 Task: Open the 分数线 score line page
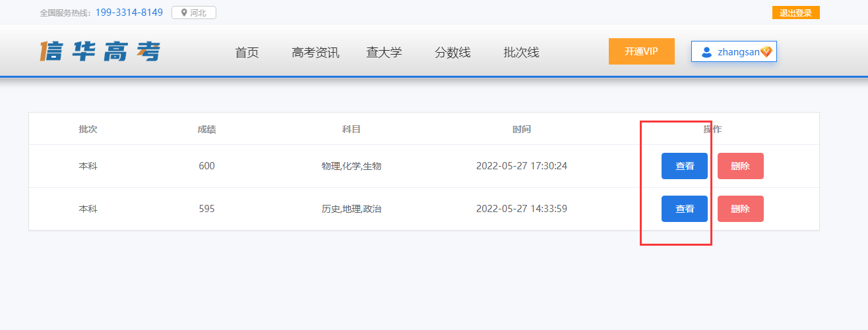[452, 53]
